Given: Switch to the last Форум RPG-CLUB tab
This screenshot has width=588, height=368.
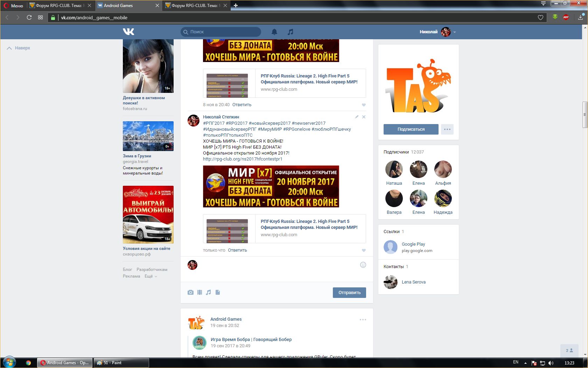Looking at the screenshot, I should click(196, 6).
